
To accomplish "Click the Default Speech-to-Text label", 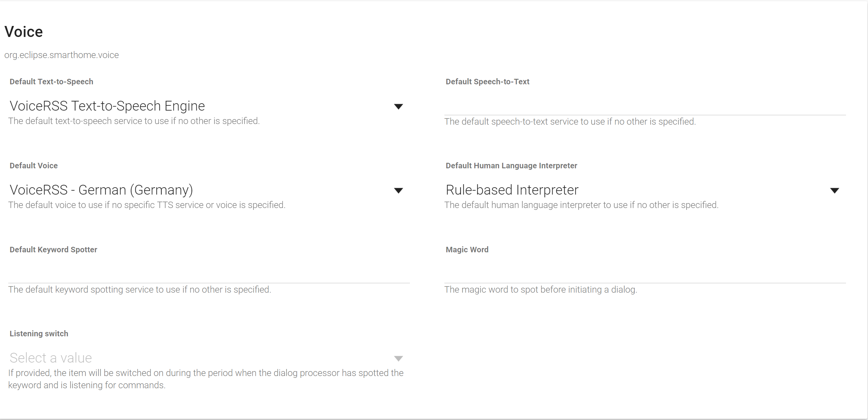I will [x=487, y=82].
